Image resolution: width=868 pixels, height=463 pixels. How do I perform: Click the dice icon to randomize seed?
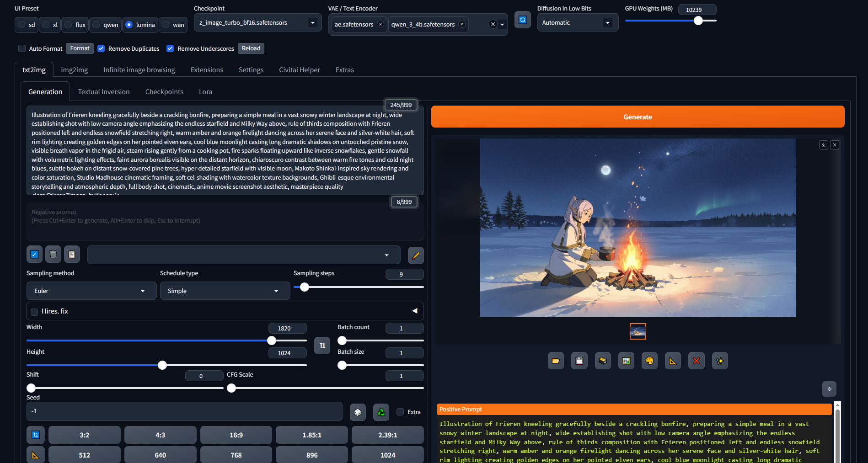[358, 412]
